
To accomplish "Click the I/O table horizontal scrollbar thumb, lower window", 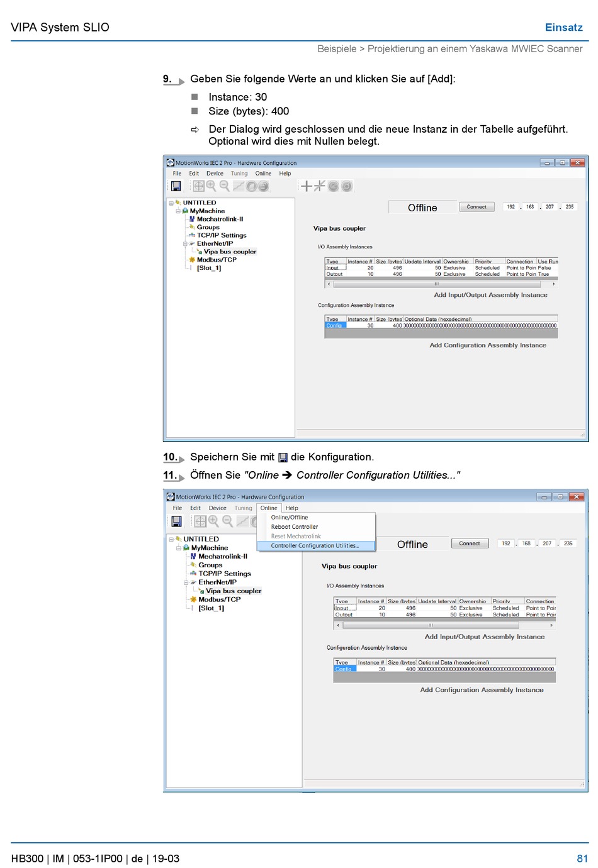I will tap(431, 625).
